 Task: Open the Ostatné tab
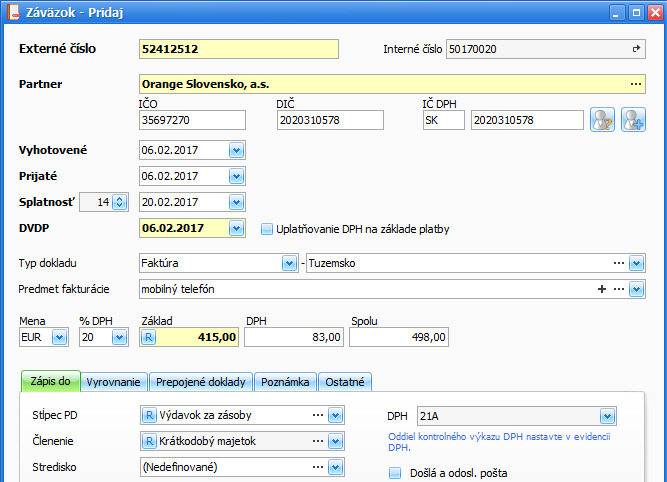(345, 382)
